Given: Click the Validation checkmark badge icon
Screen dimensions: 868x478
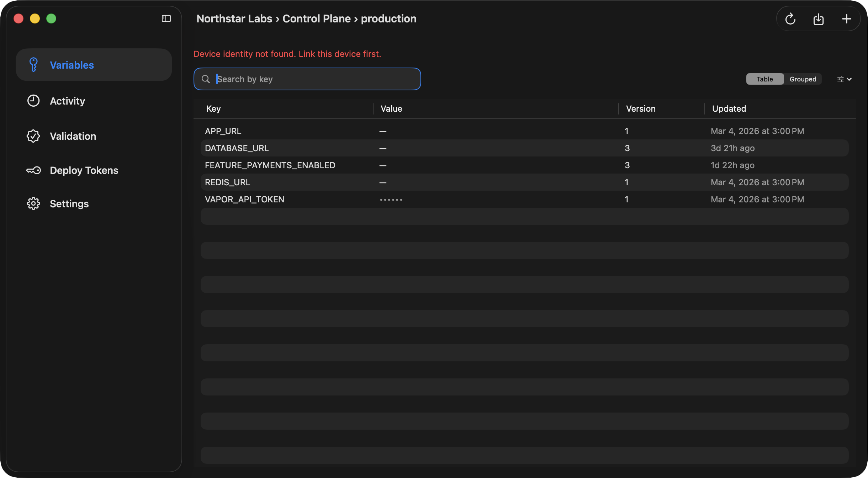Looking at the screenshot, I should [33, 136].
